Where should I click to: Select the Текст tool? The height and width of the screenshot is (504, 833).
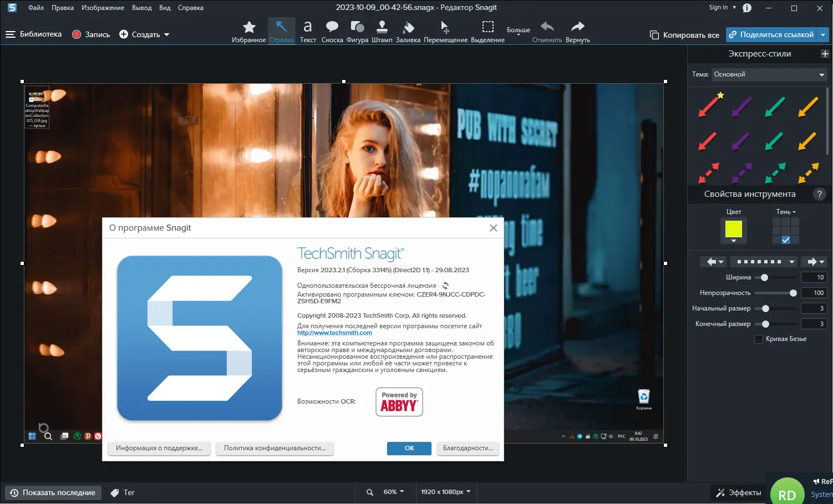coord(307,31)
